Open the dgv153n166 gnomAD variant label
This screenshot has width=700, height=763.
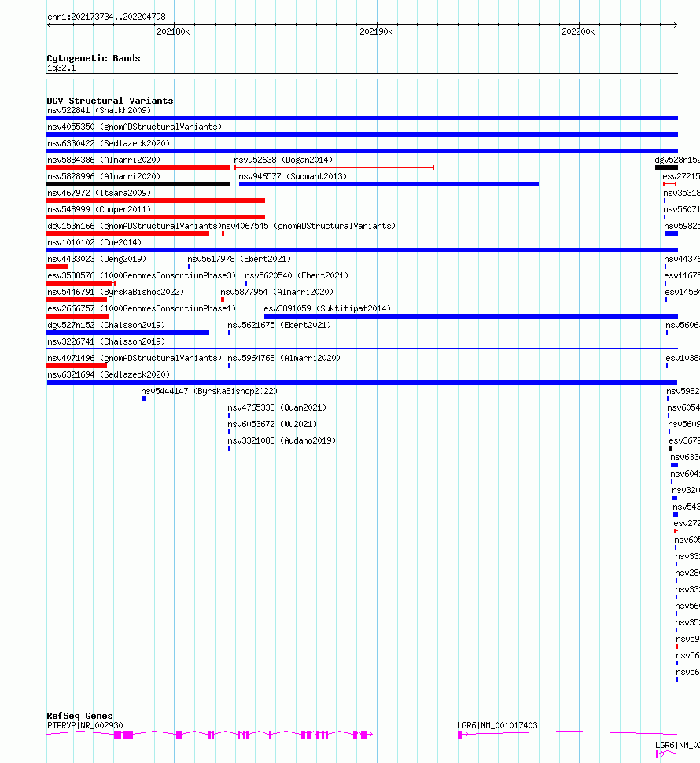pos(134,227)
